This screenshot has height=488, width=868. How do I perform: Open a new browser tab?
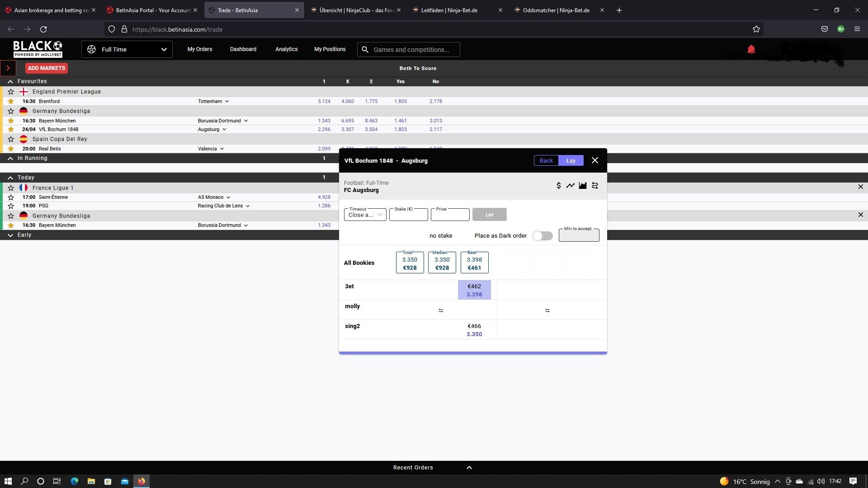click(619, 10)
